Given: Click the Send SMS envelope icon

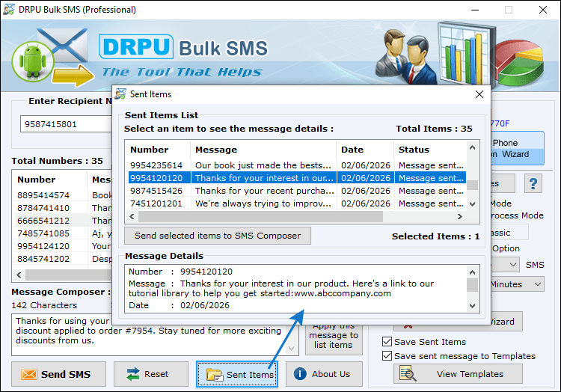Looking at the screenshot, I should click(29, 375).
